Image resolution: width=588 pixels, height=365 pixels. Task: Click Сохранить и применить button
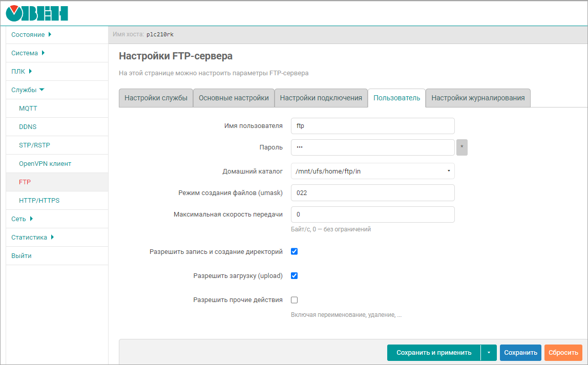433,353
